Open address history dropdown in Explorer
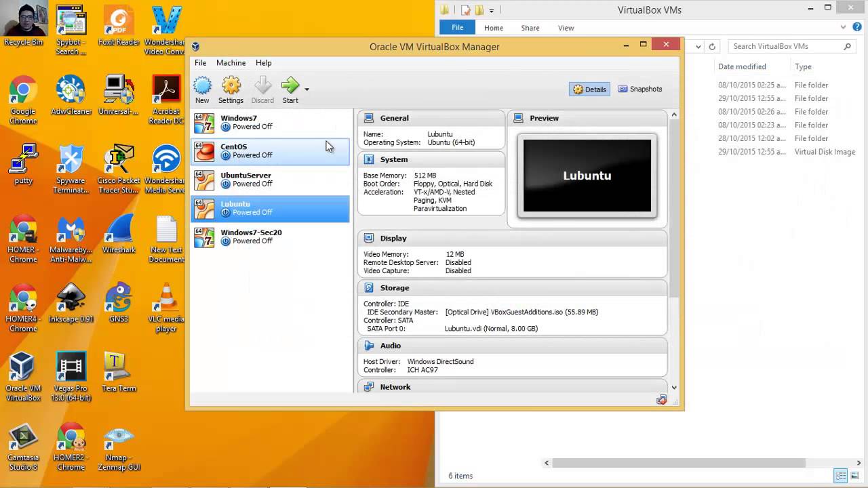 [699, 47]
